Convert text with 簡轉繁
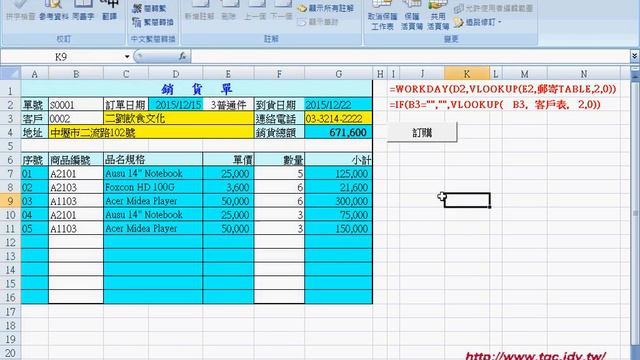The image size is (640, 360). 149,8
